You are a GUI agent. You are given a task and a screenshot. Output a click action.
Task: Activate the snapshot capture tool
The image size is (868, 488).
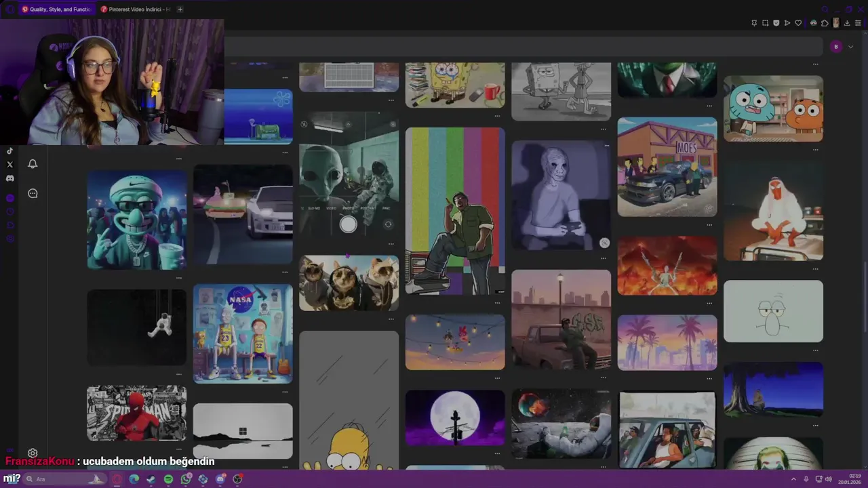[766, 23]
